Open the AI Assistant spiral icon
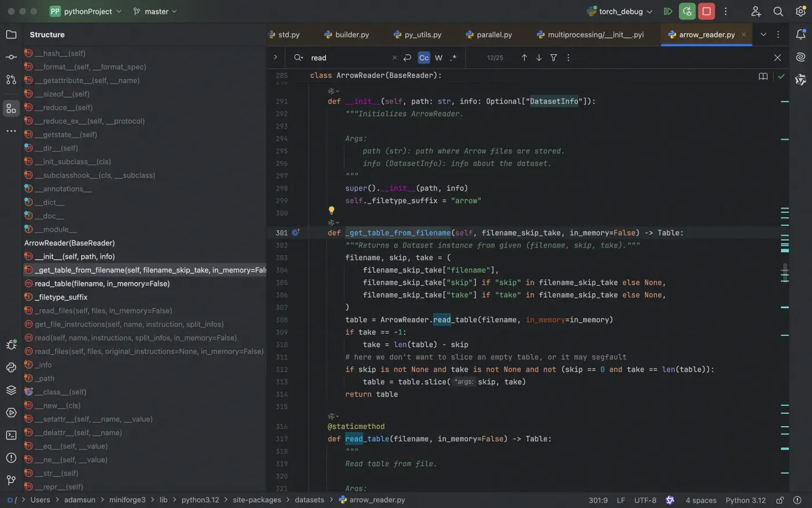This screenshot has width=812, height=508. point(800,57)
